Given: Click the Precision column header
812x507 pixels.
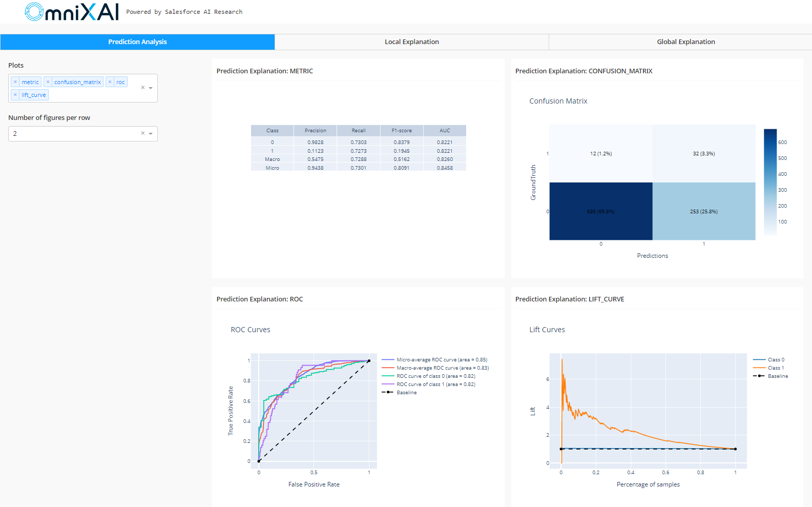Looking at the screenshot, I should tap(316, 131).
